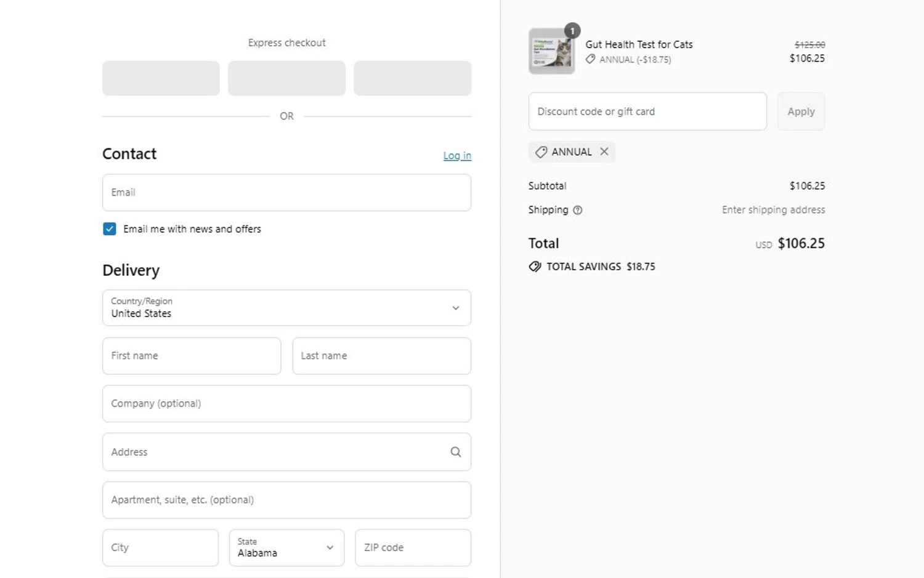
Task: Open the State dropdown showing Alabama
Action: click(286, 548)
